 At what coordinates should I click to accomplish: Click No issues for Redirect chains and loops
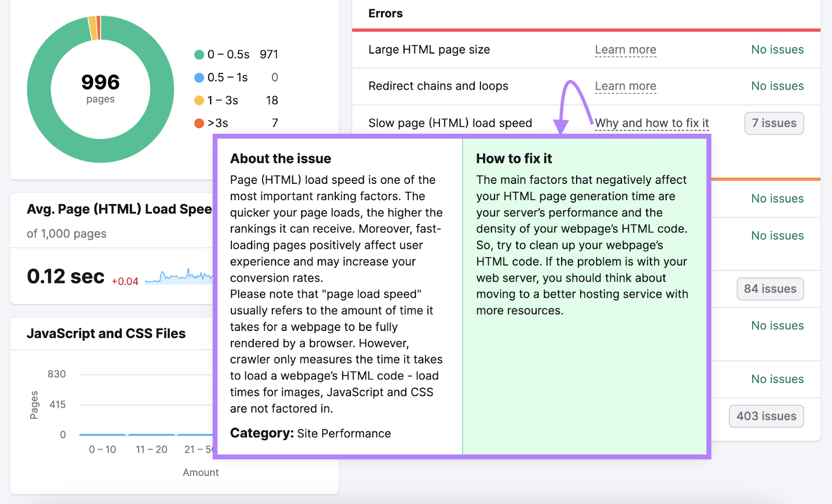point(777,86)
